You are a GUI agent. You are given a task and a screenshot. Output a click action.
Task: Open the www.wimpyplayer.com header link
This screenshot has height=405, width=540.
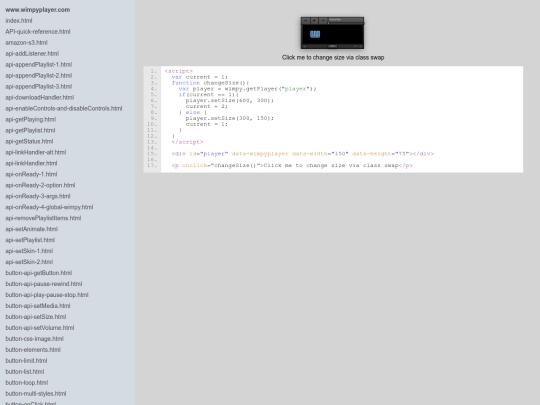pyautogui.click(x=38, y=10)
